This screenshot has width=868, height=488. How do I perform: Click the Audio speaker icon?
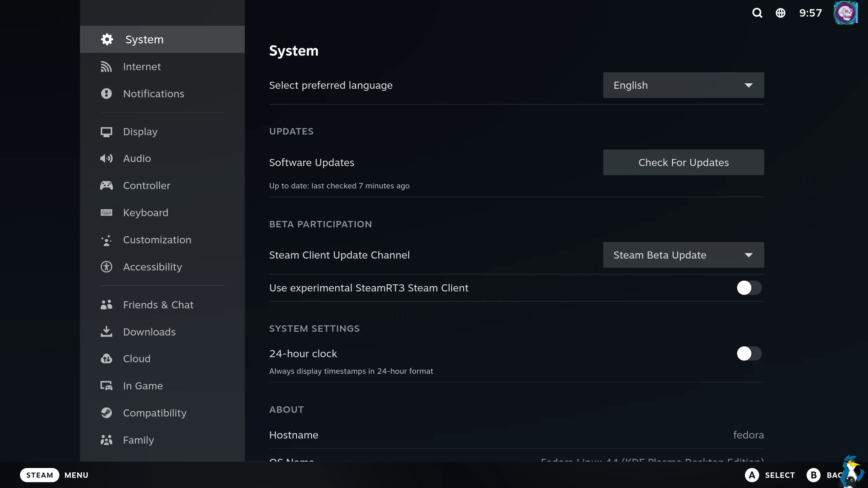[x=106, y=159]
